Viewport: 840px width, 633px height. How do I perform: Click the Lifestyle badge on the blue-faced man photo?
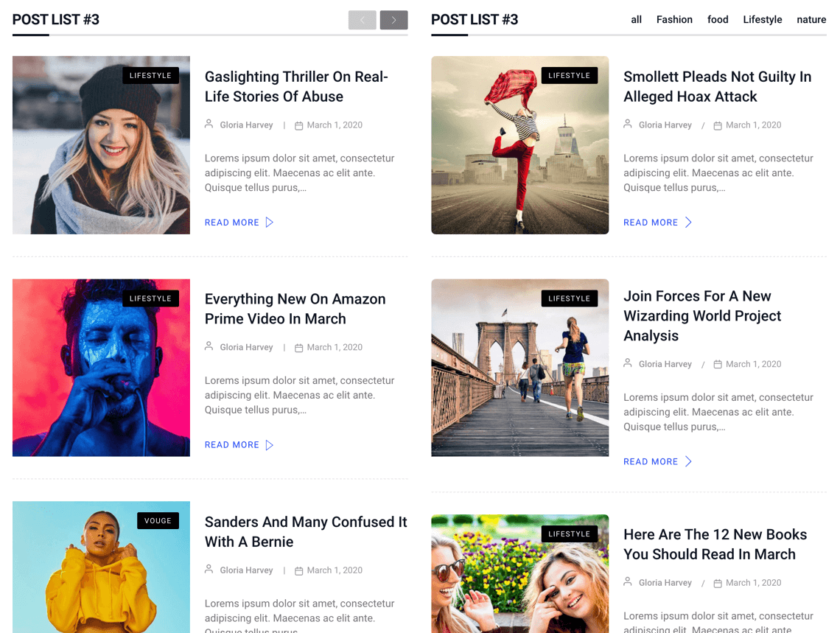150,298
